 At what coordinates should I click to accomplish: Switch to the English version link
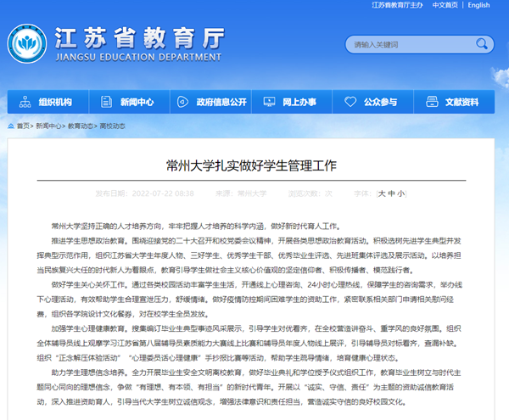(478, 5)
